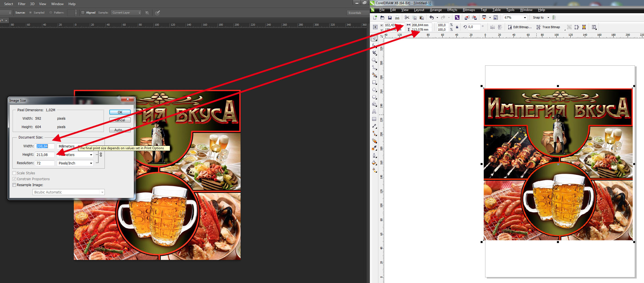Viewport: 644px width, 283px height.
Task: Toggle the lock ratio padlock in CorelDRAW
Action: [x=457, y=27]
